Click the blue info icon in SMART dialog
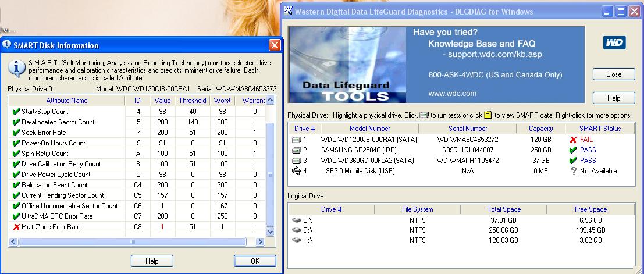This screenshot has width=644, height=274. [16, 69]
